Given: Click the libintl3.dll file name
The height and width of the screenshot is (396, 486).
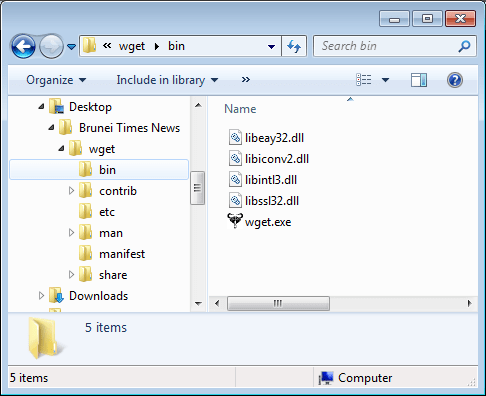Looking at the screenshot, I should 271,180.
